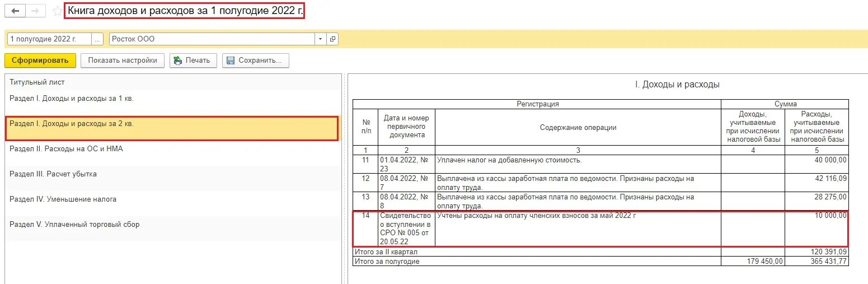Image resolution: width=868 pixels, height=284 pixels.
Task: Click column header Содержание операции
Action: coord(578,127)
